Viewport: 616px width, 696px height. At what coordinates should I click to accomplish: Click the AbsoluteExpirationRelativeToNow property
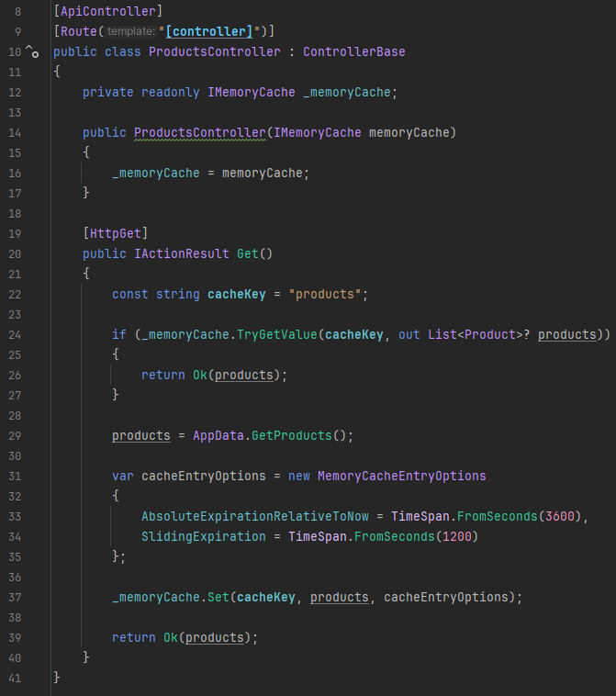[262, 516]
